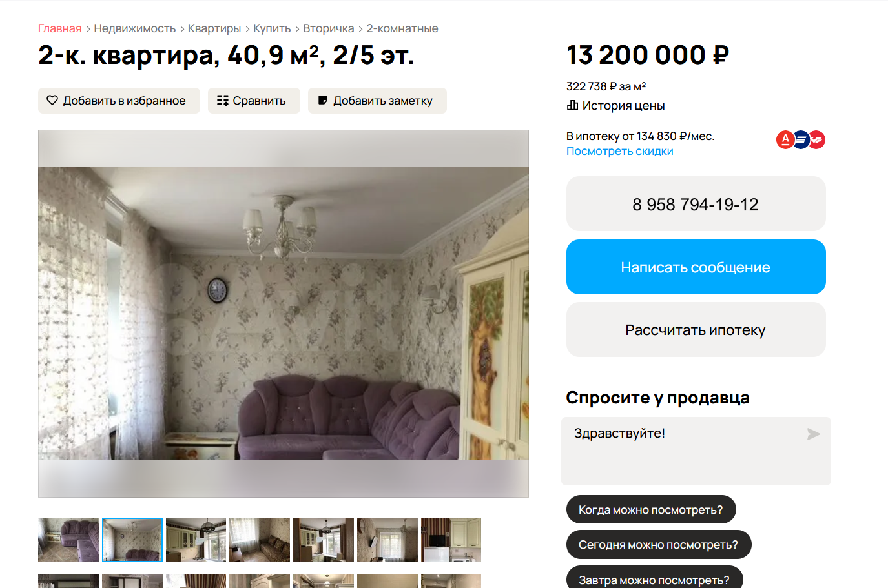Click the Написать сообщение button
Screen dimensions: 888x588
point(696,267)
